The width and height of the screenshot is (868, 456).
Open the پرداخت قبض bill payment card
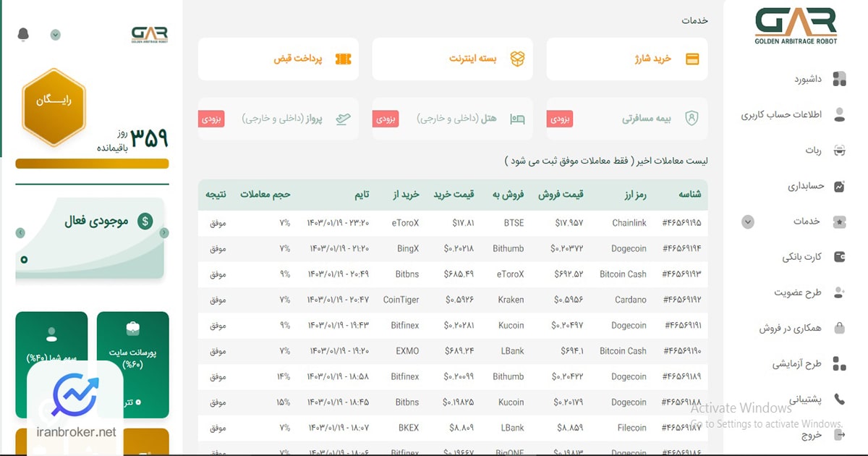coord(278,59)
